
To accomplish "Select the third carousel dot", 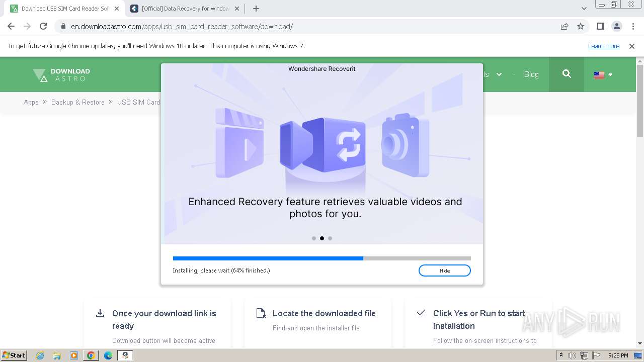I will coord(330,238).
